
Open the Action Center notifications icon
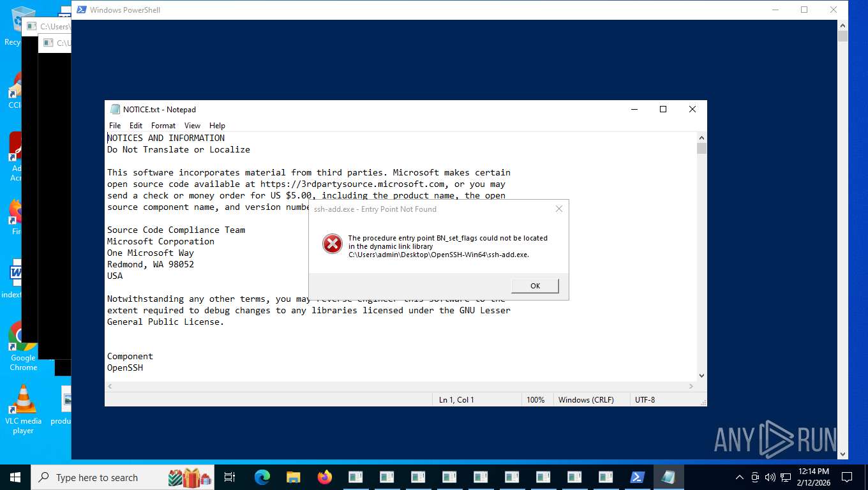847,477
